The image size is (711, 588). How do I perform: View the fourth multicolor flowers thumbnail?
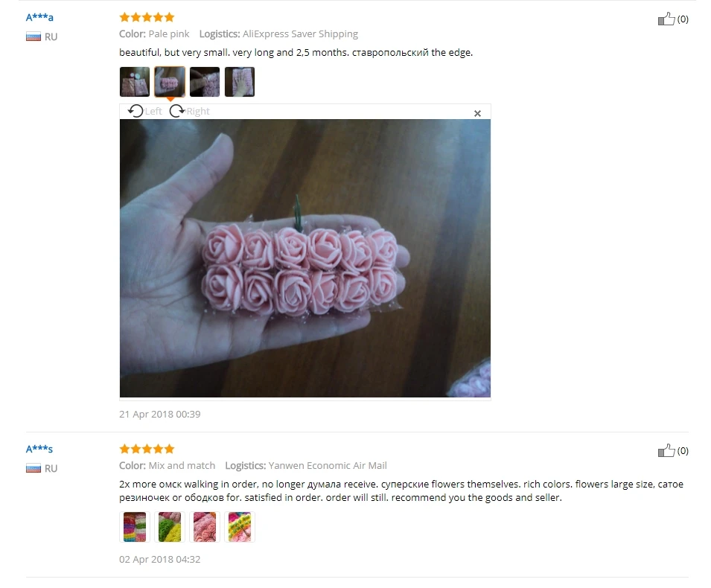click(240, 527)
